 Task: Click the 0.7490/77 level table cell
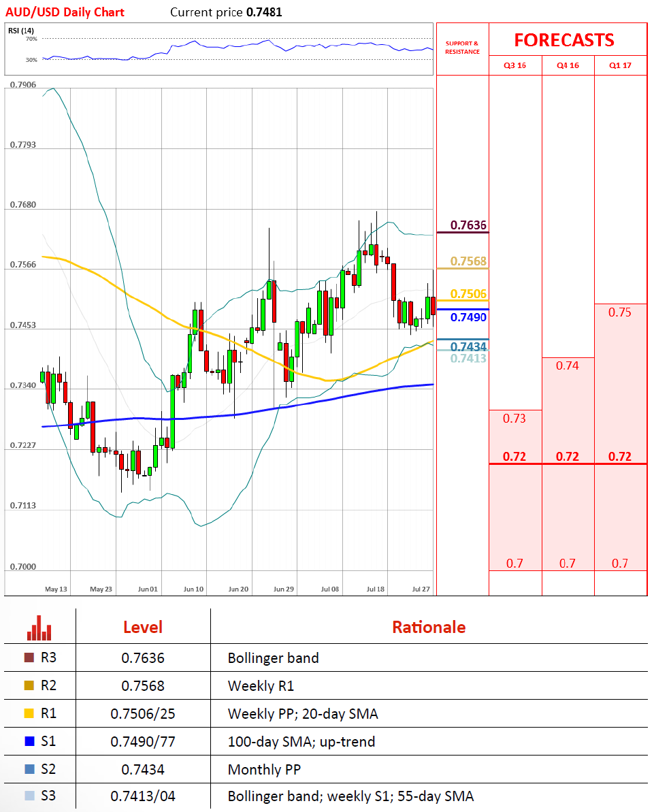pyautogui.click(x=143, y=742)
